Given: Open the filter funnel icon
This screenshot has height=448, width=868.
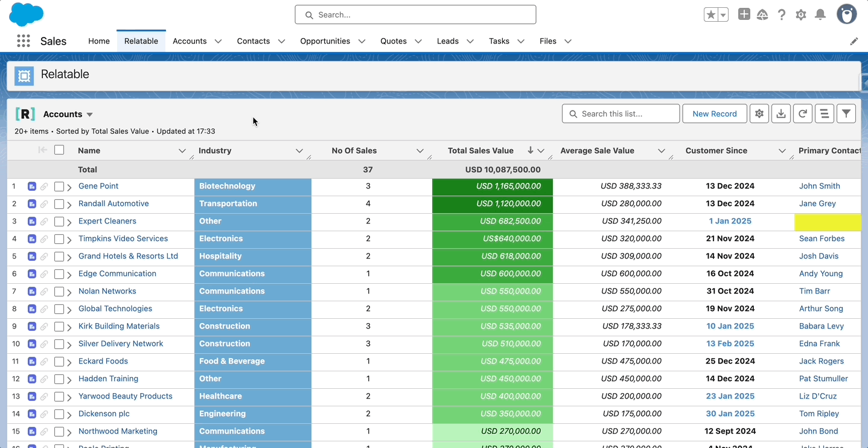Looking at the screenshot, I should click(846, 114).
